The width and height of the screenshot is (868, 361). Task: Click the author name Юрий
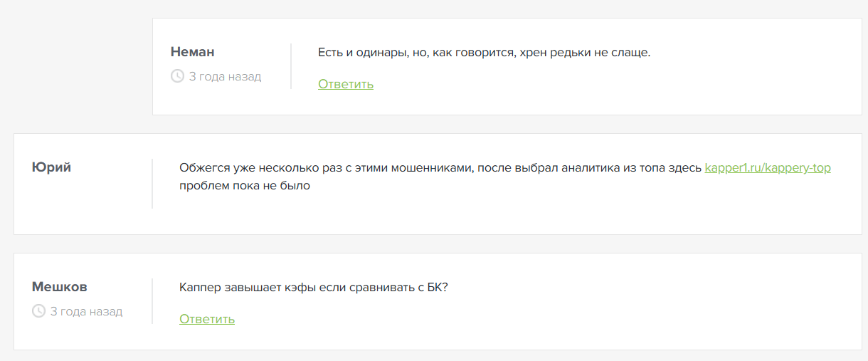52,167
